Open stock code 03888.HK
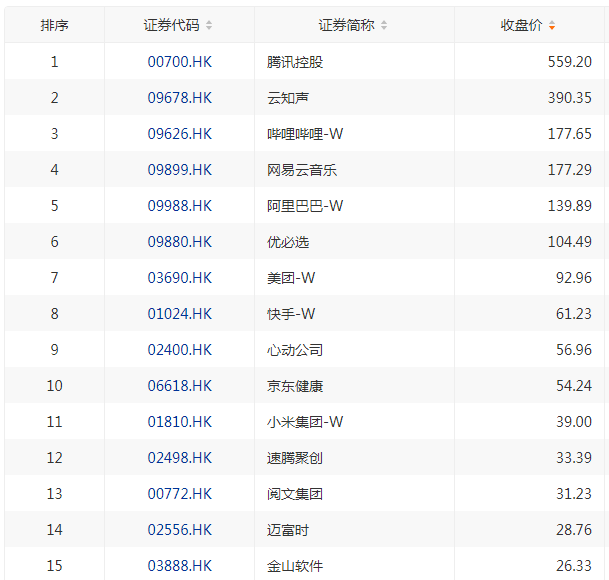Viewport: 609px width, 580px height. click(179, 566)
